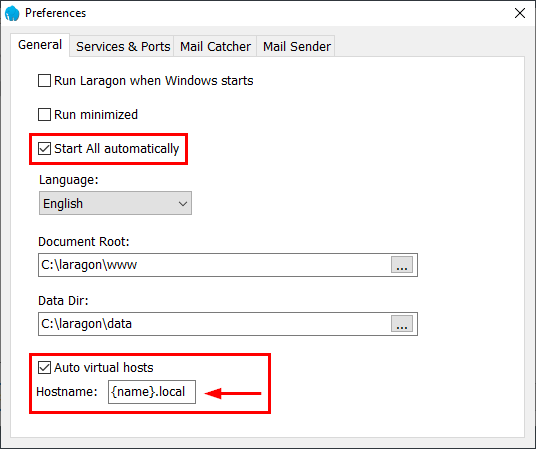
Task: Disable Auto virtual hosts checkbox
Action: coord(44,368)
